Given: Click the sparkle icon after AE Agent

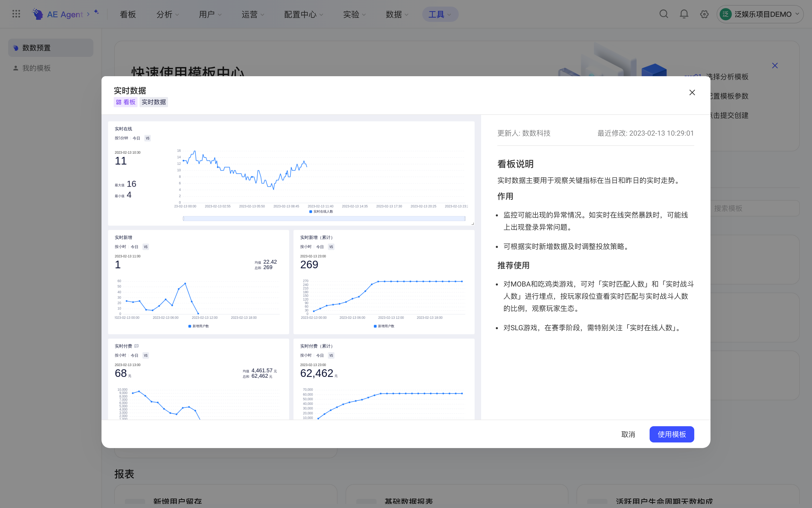Looking at the screenshot, I should coord(96,12).
